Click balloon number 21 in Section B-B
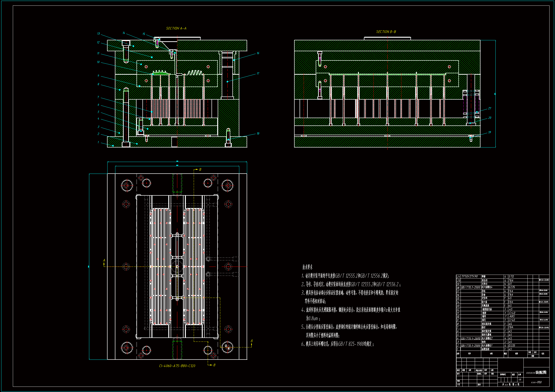Viewport: 555px width, 392px height. tap(489, 108)
